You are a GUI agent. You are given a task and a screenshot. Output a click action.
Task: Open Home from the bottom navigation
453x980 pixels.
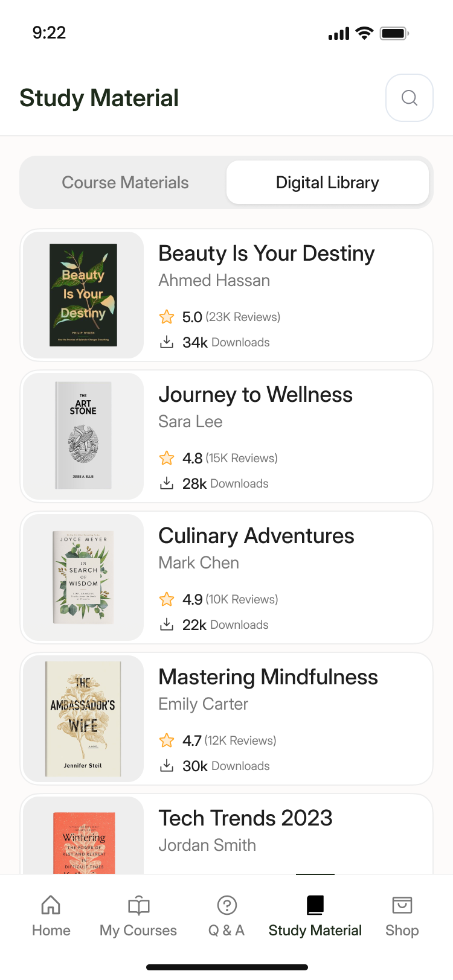[x=51, y=905]
